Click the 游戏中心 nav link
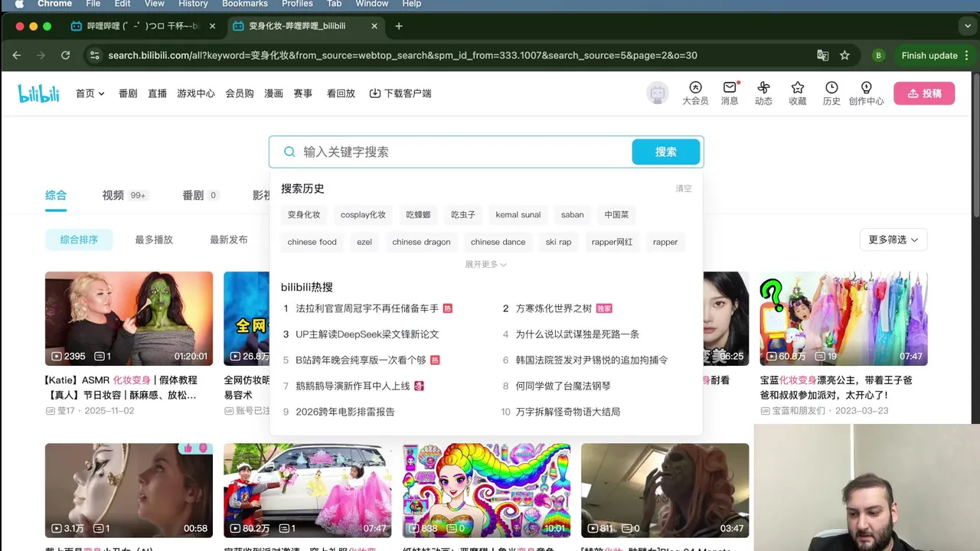 coord(196,93)
